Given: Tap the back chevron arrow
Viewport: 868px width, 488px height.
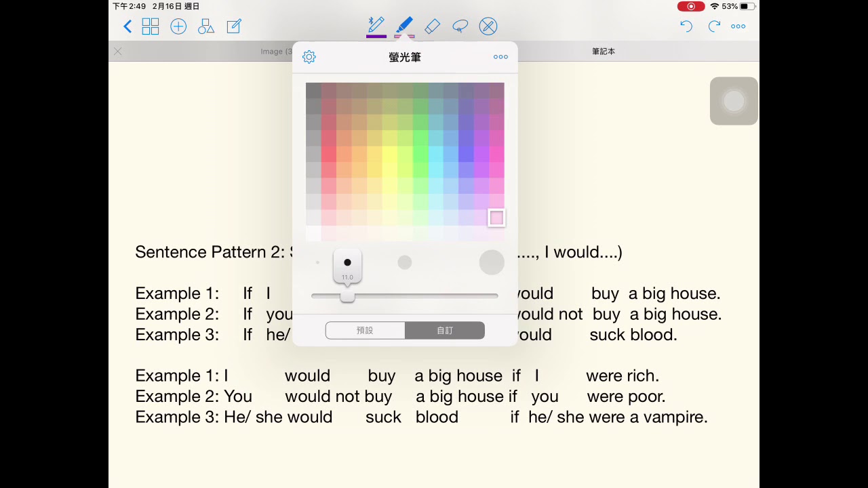Looking at the screenshot, I should point(127,26).
